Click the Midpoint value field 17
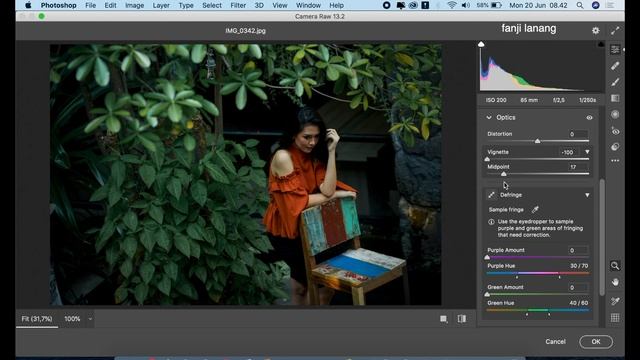Viewport: 640px width, 360px height. point(578,167)
